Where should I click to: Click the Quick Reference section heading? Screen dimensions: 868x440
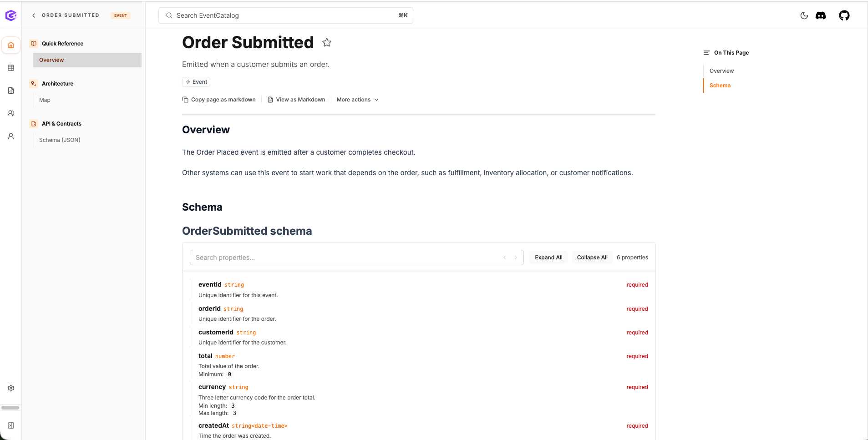[x=62, y=44]
